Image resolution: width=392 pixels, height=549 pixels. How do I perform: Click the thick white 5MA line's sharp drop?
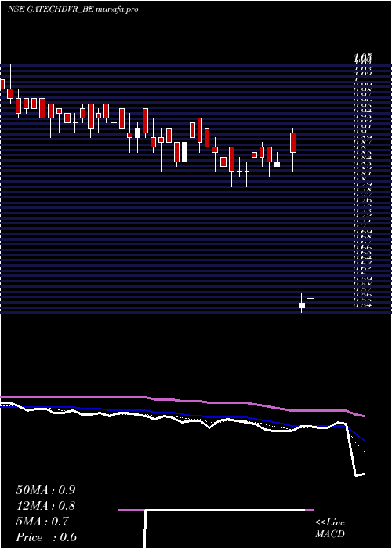351,449
